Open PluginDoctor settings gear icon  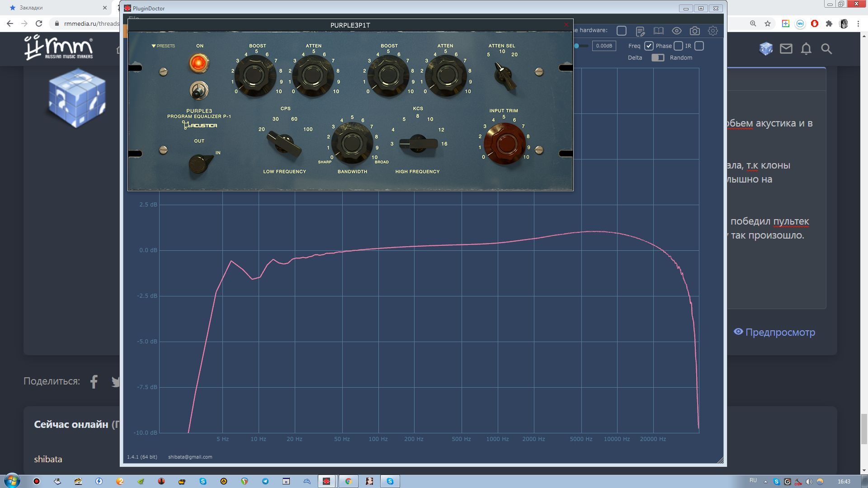(x=713, y=31)
